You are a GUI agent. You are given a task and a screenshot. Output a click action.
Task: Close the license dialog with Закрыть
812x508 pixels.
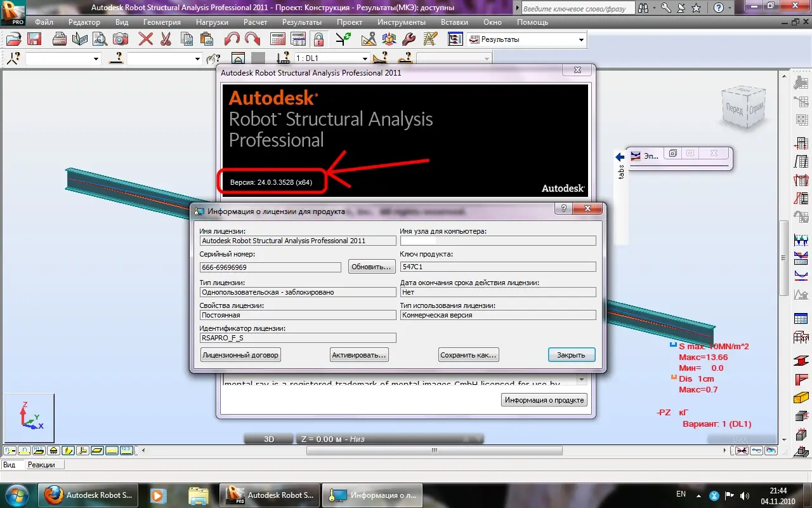point(572,355)
